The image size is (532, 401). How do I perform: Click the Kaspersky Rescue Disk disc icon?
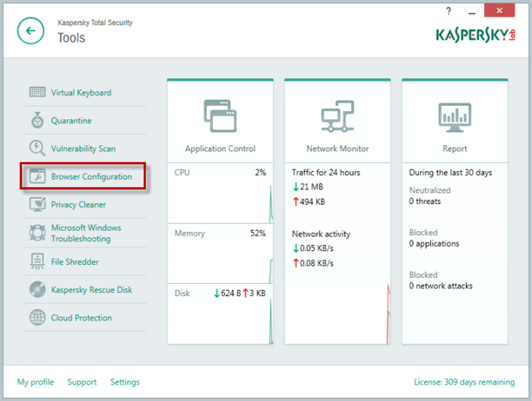click(x=38, y=289)
